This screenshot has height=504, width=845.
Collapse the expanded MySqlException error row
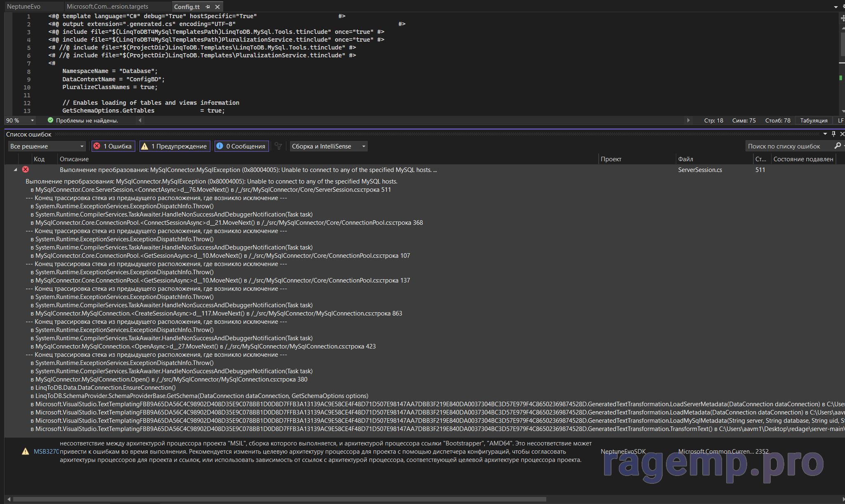15,170
